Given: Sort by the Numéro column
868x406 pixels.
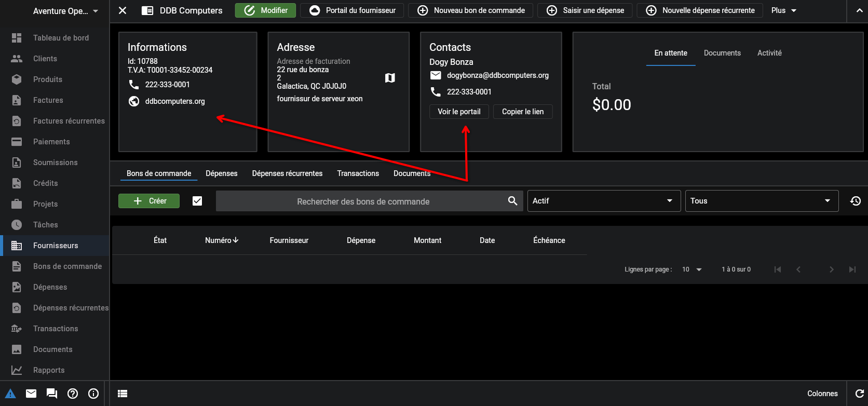Looking at the screenshot, I should point(222,240).
